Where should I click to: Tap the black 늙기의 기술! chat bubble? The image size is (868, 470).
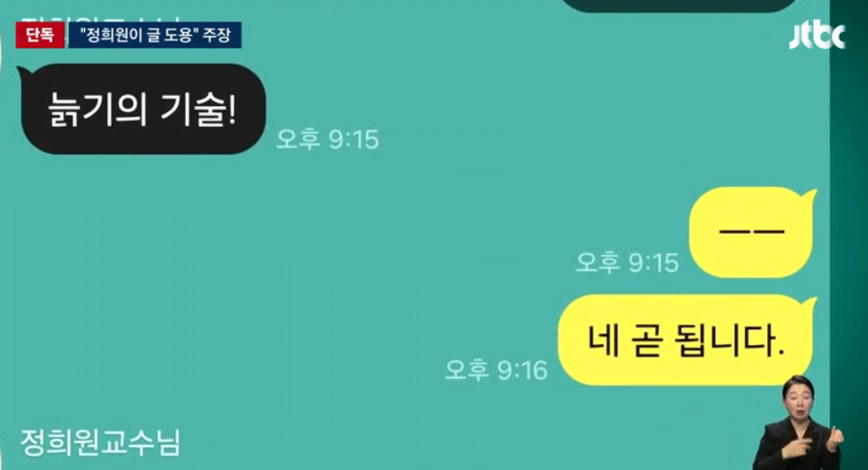pyautogui.click(x=142, y=109)
